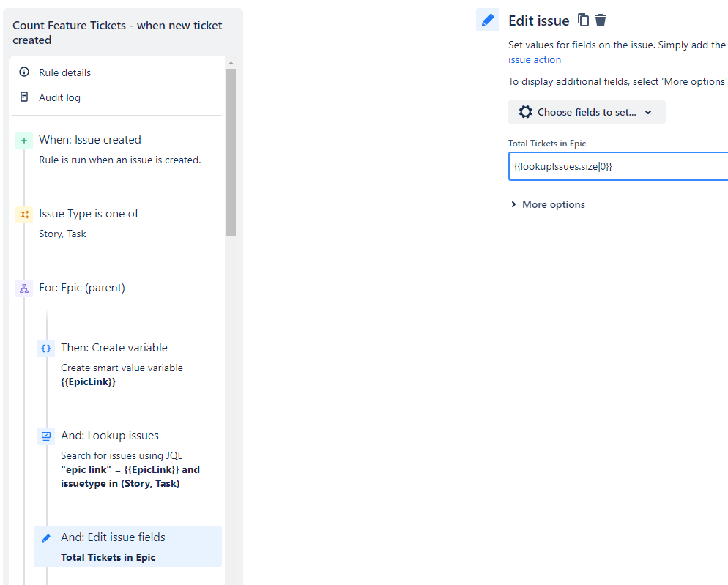The image size is (728, 585).
Task: Open Rule details
Action: click(67, 72)
